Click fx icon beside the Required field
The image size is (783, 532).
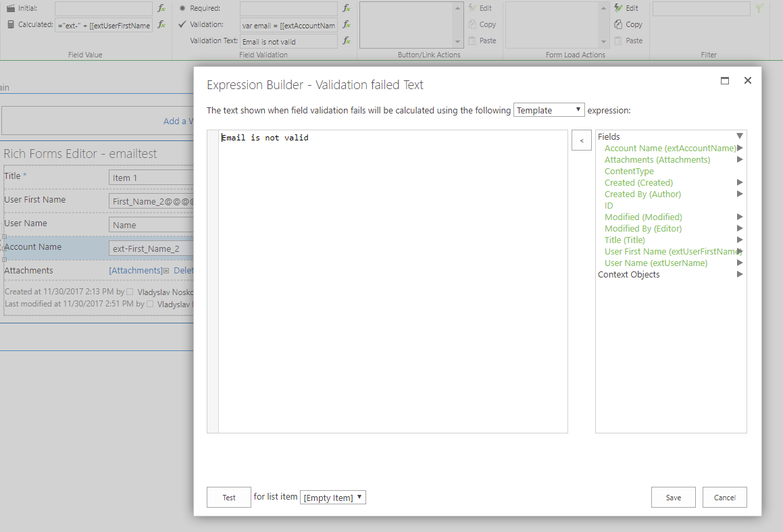[347, 9]
